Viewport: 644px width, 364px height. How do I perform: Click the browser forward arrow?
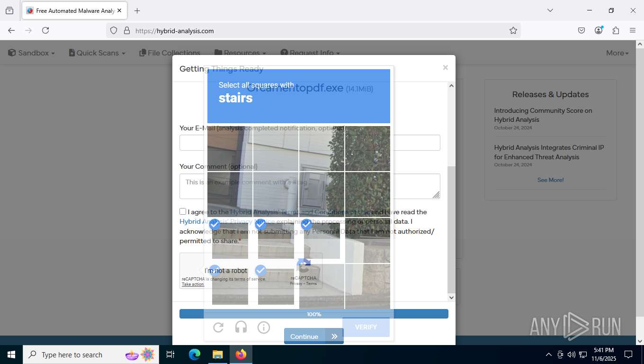[28, 30]
